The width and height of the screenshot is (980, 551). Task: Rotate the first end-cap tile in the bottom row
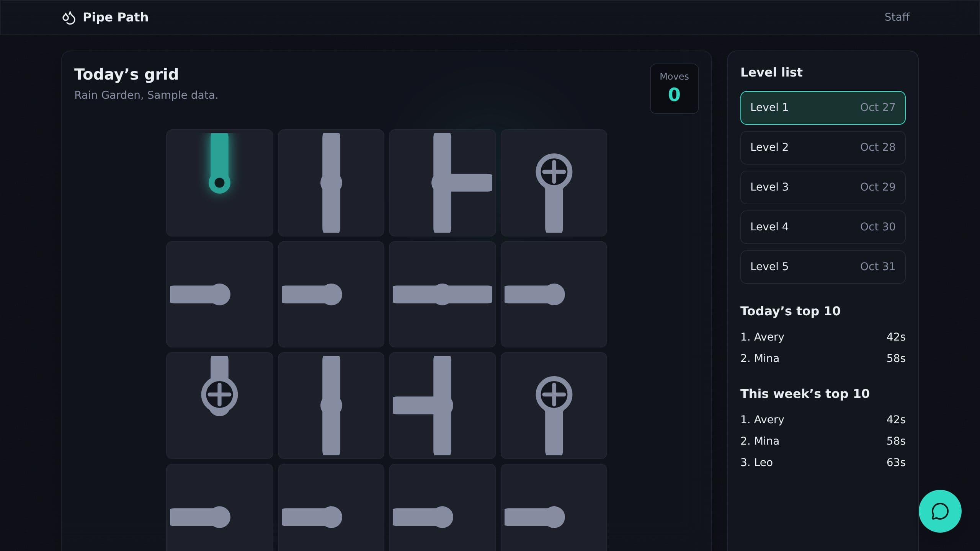click(219, 507)
